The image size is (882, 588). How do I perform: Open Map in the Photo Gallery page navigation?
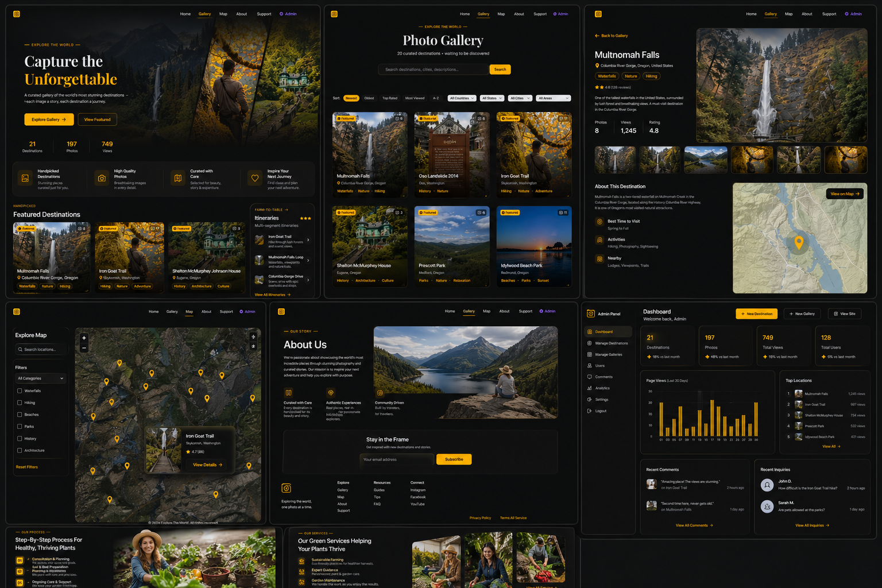click(x=501, y=14)
